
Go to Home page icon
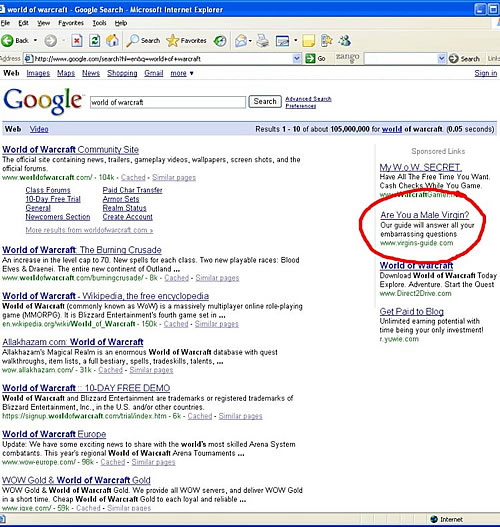pyautogui.click(x=112, y=41)
